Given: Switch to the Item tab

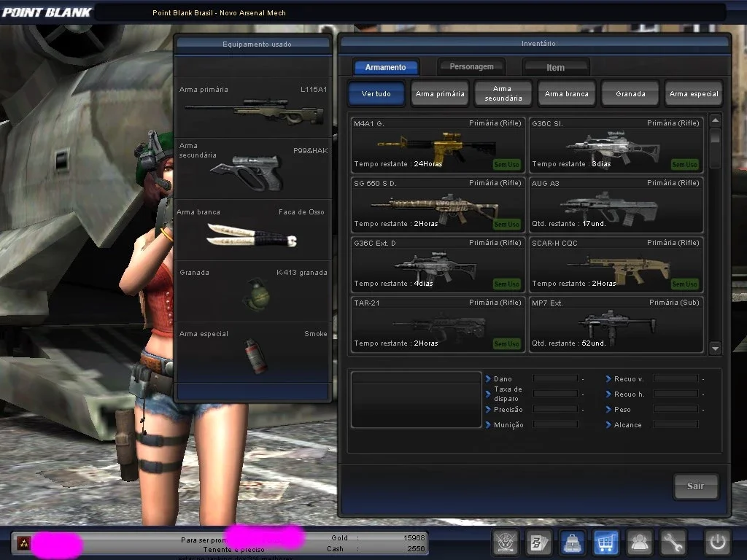Looking at the screenshot, I should point(555,68).
